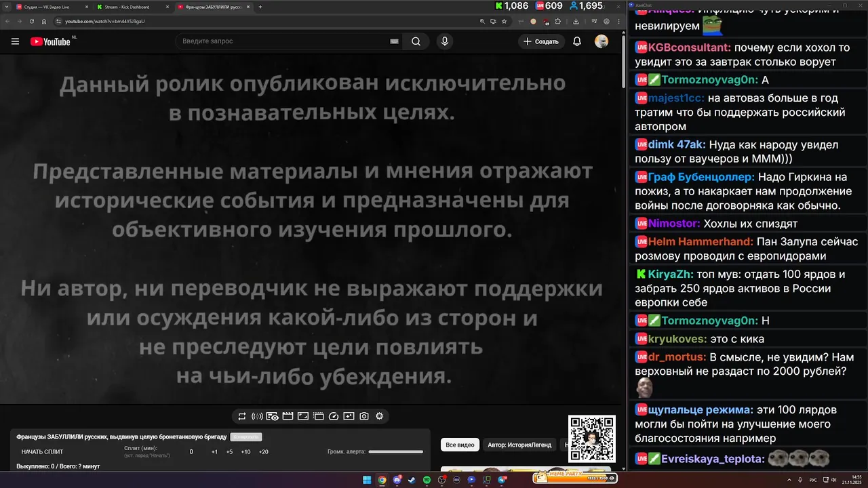Screen dimensions: 868x488
Task: Open Spotify from the taskbar
Action: pos(427,480)
